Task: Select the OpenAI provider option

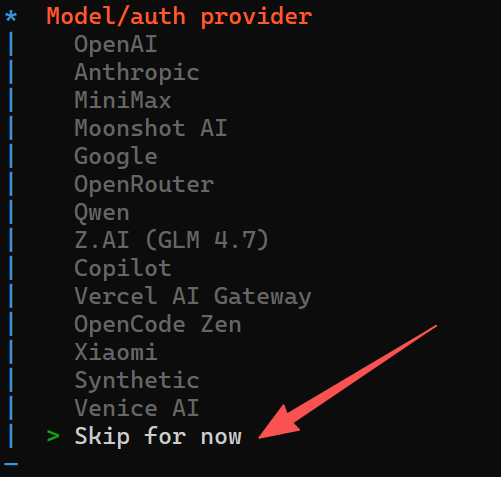Action: (x=115, y=44)
